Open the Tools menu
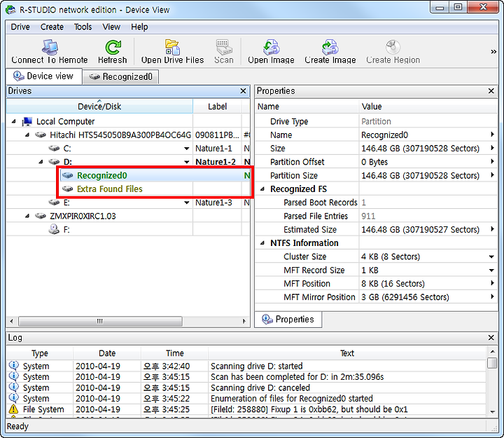 coord(83,27)
